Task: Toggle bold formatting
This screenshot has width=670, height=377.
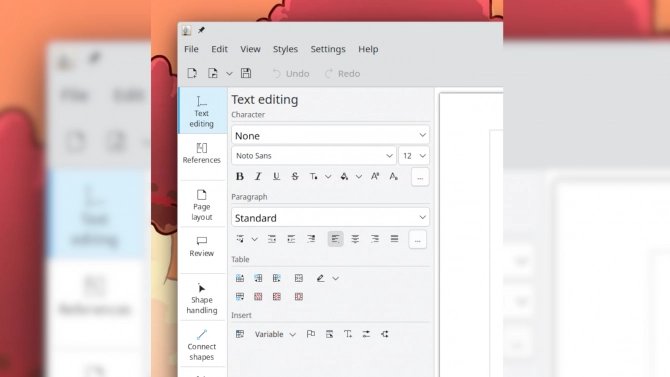Action: (x=240, y=177)
